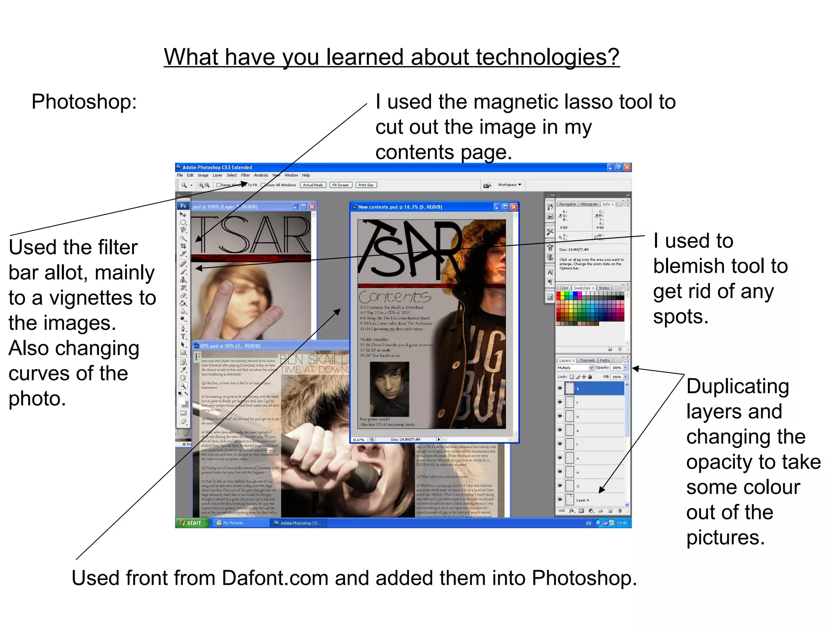Image resolution: width=840 pixels, height=630 pixels.
Task: Click the Actual Pixels button
Action: pos(313,185)
